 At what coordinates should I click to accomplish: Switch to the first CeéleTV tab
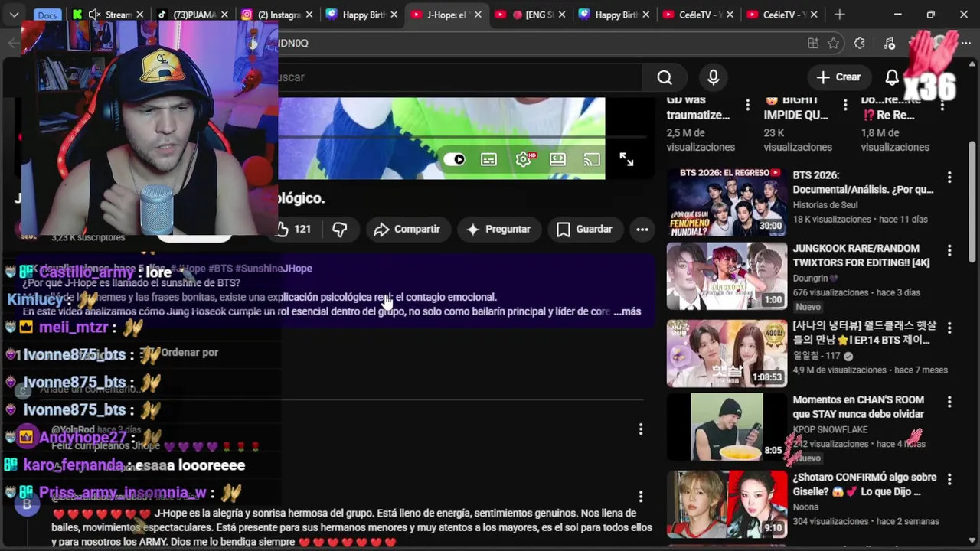coord(697,15)
